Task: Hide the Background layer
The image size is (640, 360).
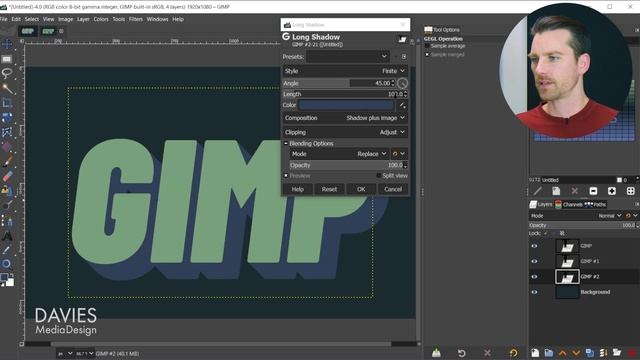Action: point(534,292)
